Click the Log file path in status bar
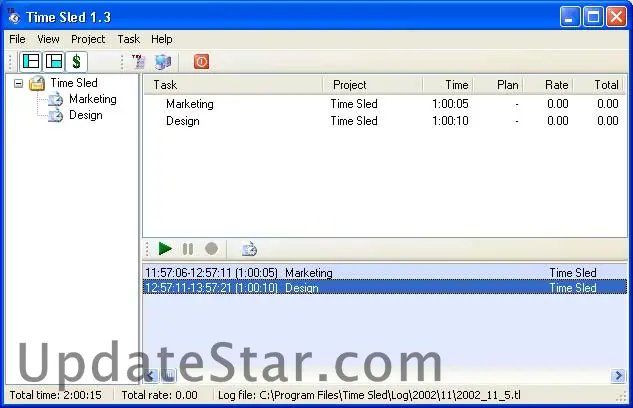The image size is (633, 408). coord(369,395)
